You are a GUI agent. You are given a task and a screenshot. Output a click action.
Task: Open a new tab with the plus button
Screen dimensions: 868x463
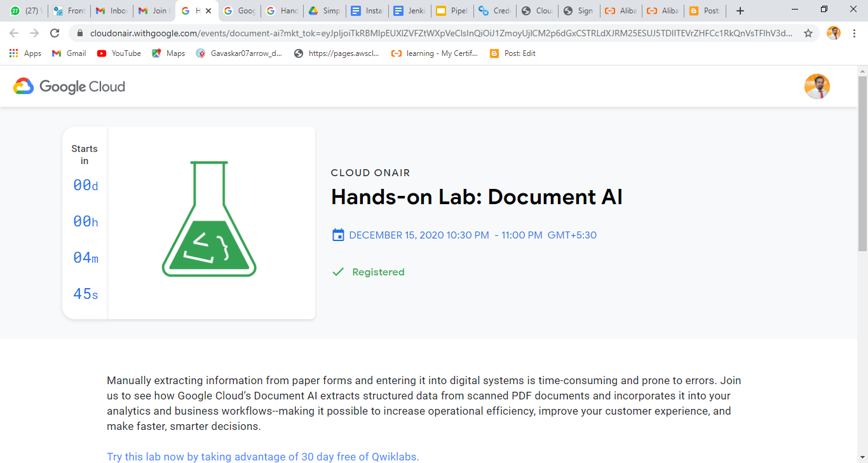pyautogui.click(x=740, y=11)
